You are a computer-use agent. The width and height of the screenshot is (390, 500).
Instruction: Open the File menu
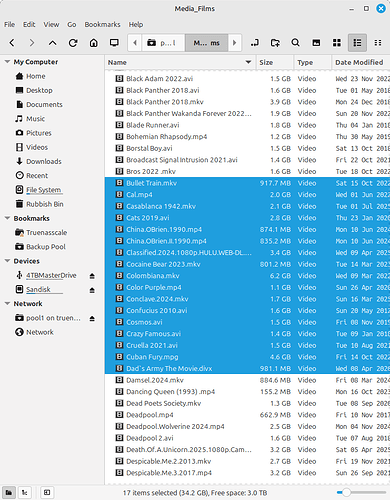[x=9, y=24]
